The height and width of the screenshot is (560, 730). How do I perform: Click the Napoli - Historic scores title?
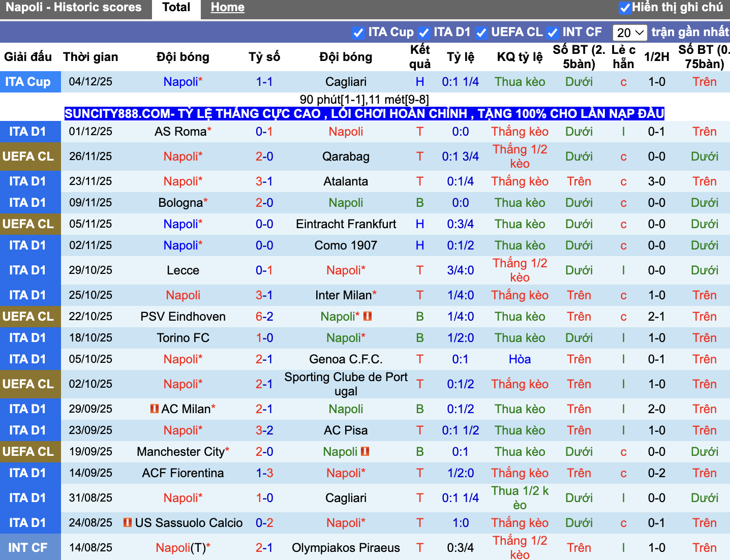[74, 8]
